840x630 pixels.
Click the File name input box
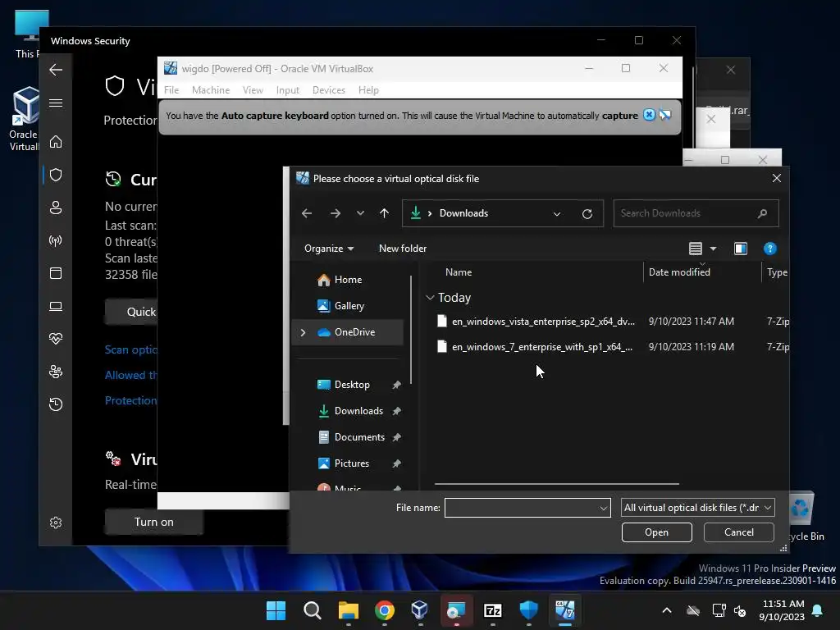521,507
